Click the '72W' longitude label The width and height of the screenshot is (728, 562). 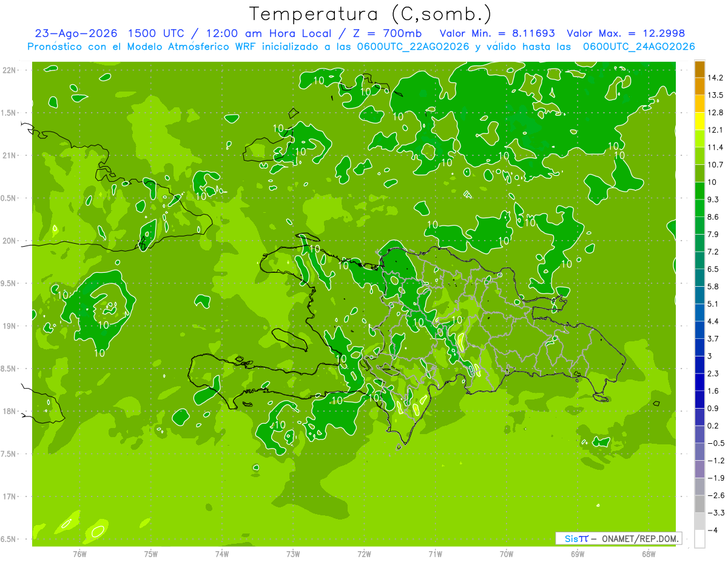[364, 554]
